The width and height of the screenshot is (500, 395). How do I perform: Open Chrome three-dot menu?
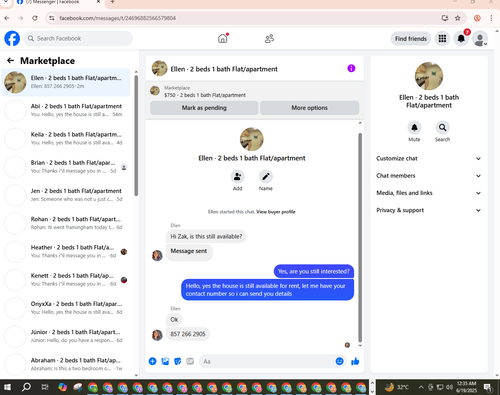[x=491, y=18]
